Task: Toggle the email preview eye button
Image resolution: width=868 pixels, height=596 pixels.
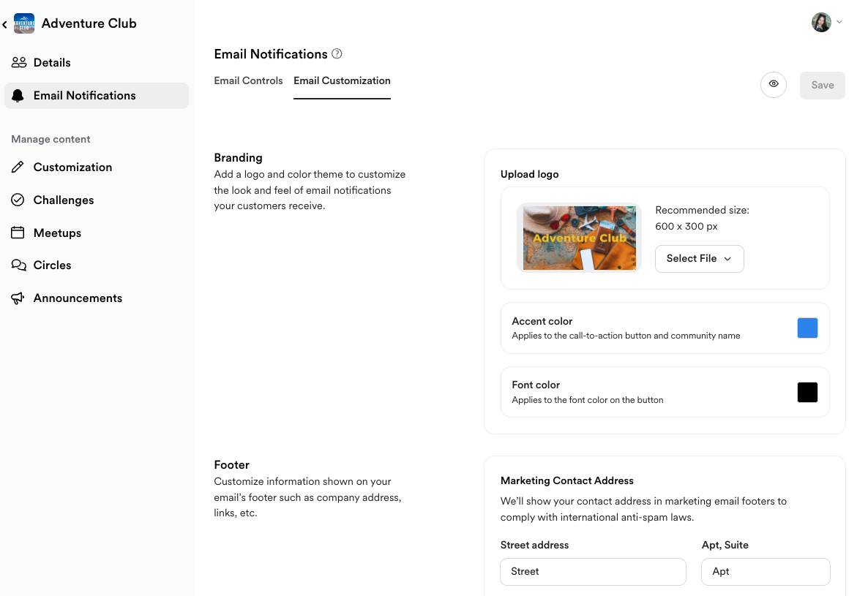Action: tap(774, 85)
